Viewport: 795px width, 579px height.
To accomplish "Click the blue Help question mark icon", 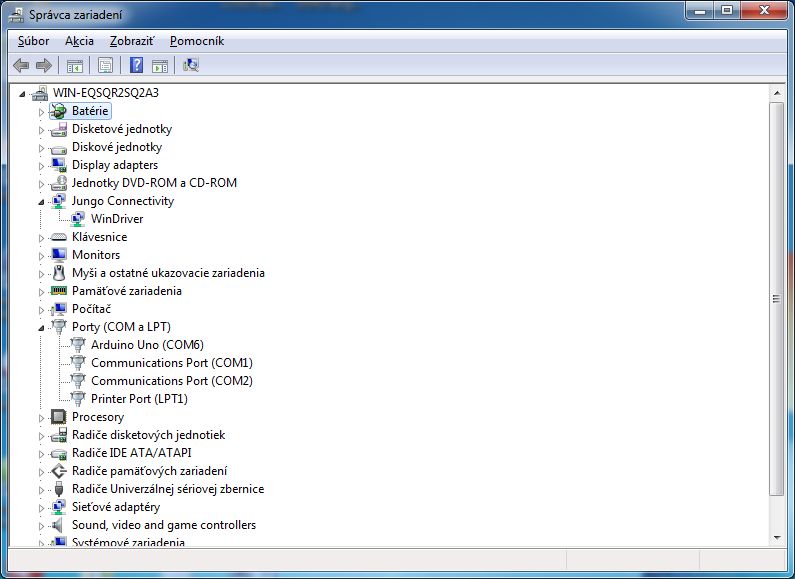I will click(136, 65).
